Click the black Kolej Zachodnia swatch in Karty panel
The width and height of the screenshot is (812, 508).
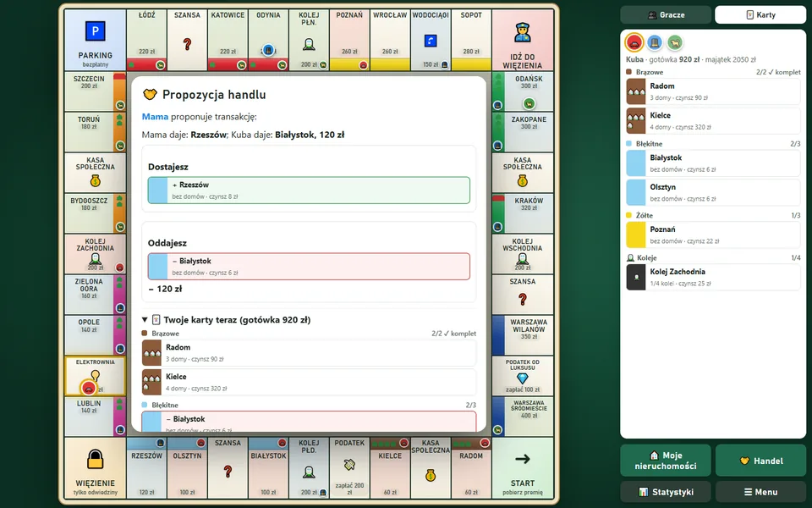(x=635, y=277)
